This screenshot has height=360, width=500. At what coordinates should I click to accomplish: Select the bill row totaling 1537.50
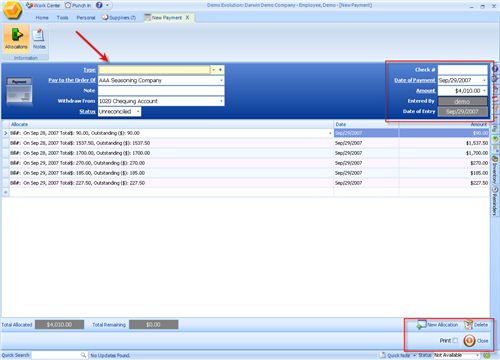point(171,143)
